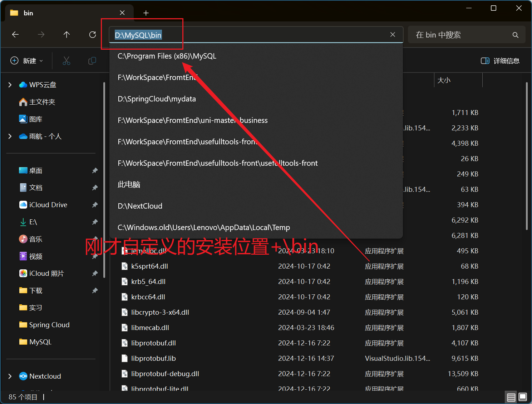The width and height of the screenshot is (532, 404).
Task: Expand the 雨航 - 个人 section
Action: (x=10, y=136)
